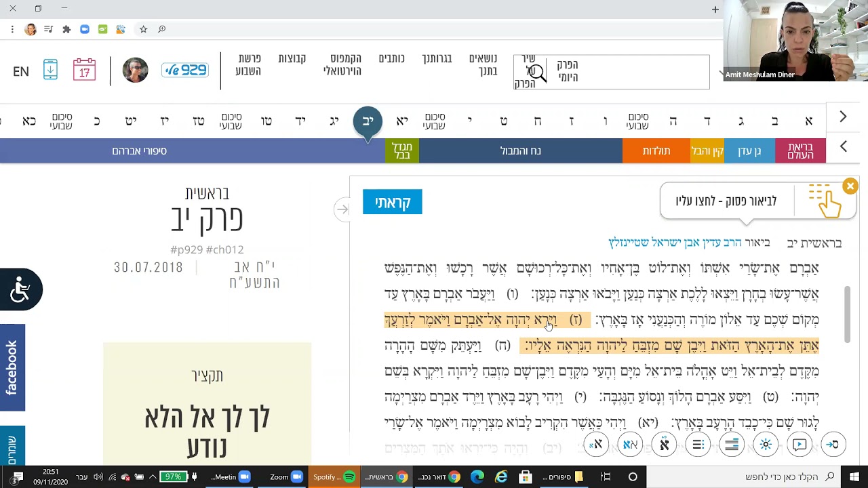Select chapter יב highlighted circle
The image size is (868, 488).
coord(368,121)
